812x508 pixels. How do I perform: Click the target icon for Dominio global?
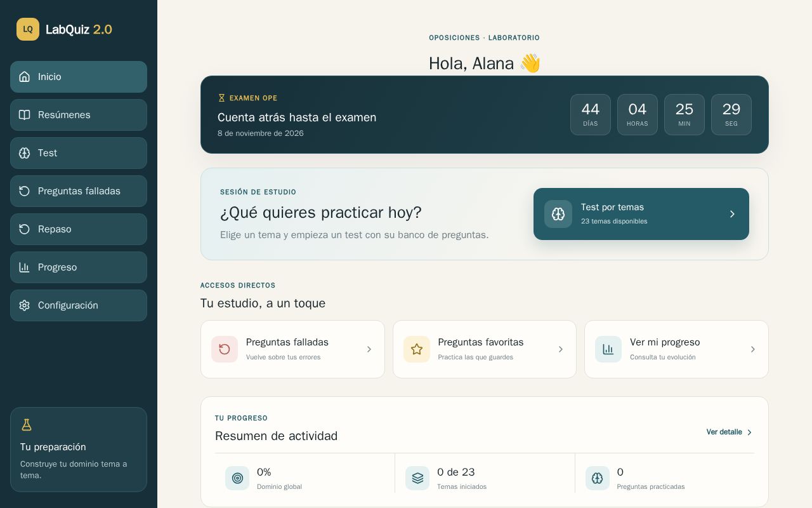pyautogui.click(x=237, y=478)
